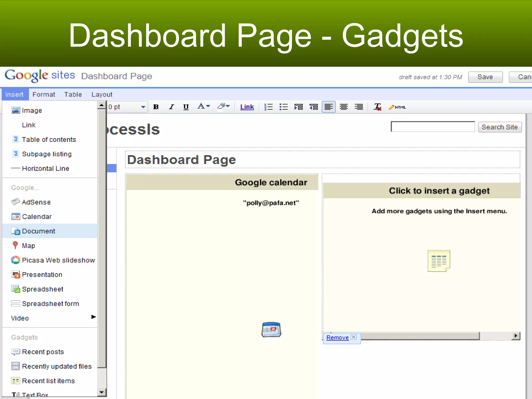This screenshot has width=532, height=399.
Task: Align text to the right
Action: click(x=359, y=107)
